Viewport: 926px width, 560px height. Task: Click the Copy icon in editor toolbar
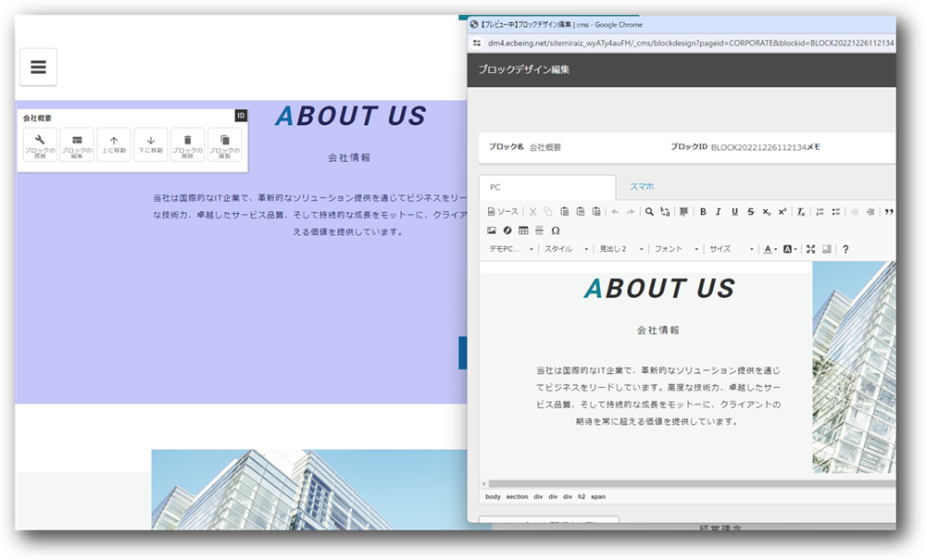coord(548,212)
